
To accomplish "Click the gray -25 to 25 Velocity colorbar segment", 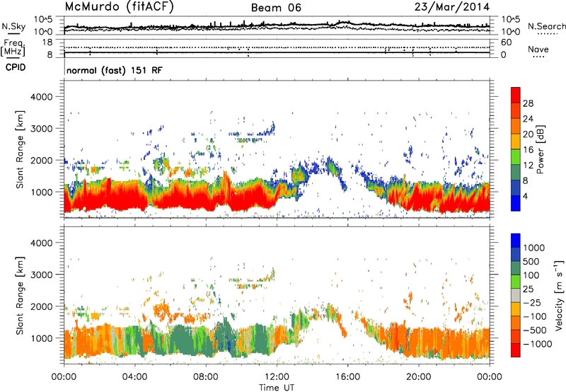I will click(516, 295).
